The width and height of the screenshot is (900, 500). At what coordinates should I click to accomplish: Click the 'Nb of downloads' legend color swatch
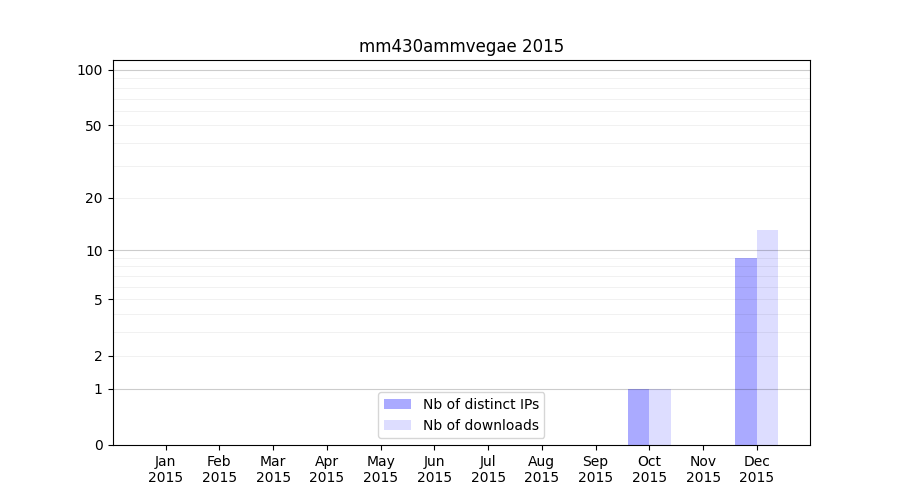[x=397, y=425]
